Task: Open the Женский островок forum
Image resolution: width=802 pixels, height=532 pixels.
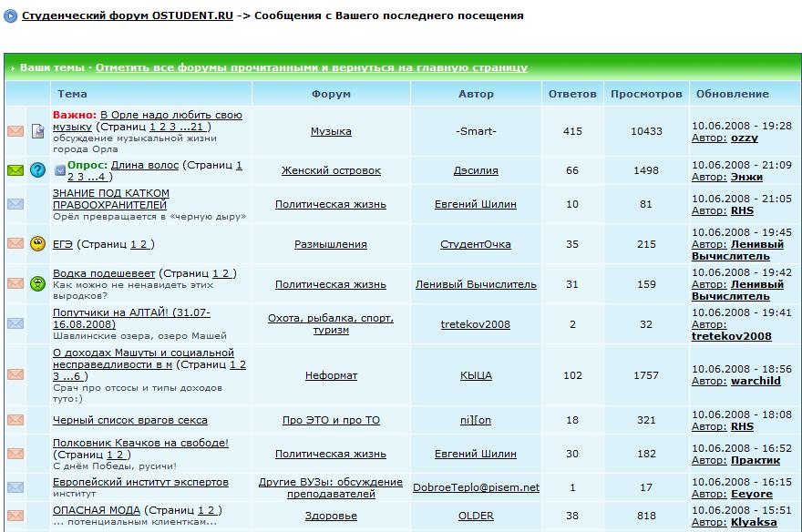Action: [x=331, y=170]
